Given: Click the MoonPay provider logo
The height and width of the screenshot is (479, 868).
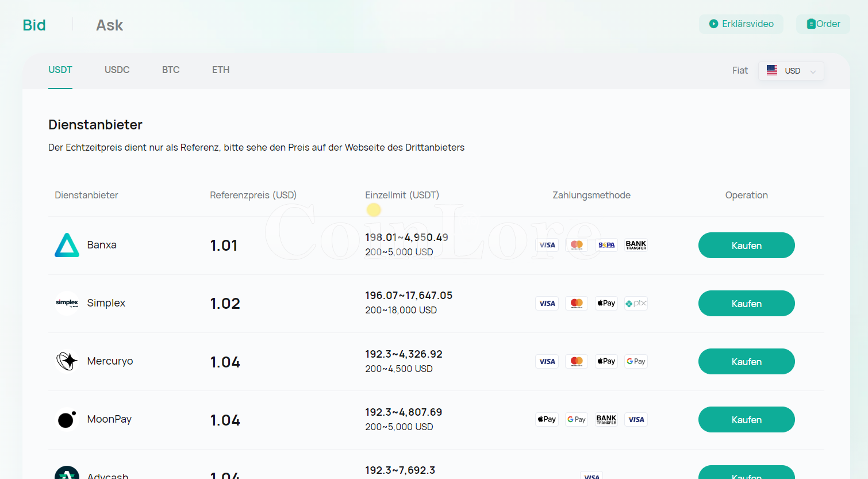Looking at the screenshot, I should [x=67, y=419].
